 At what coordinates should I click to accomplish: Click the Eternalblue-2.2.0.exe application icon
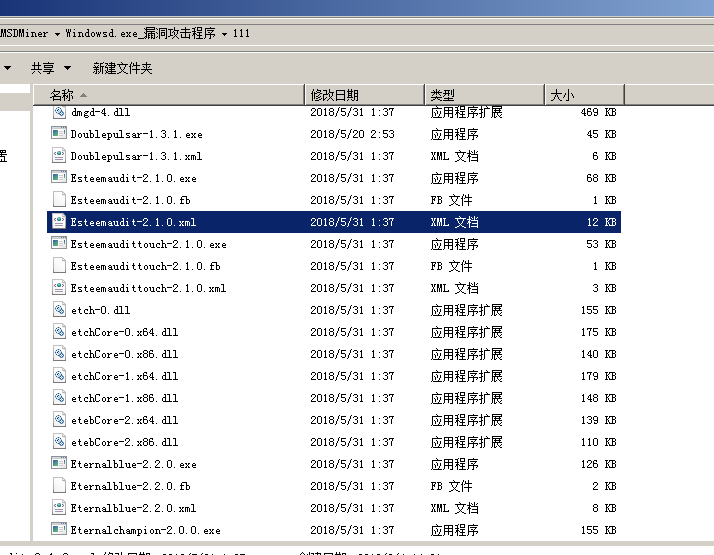point(59,463)
